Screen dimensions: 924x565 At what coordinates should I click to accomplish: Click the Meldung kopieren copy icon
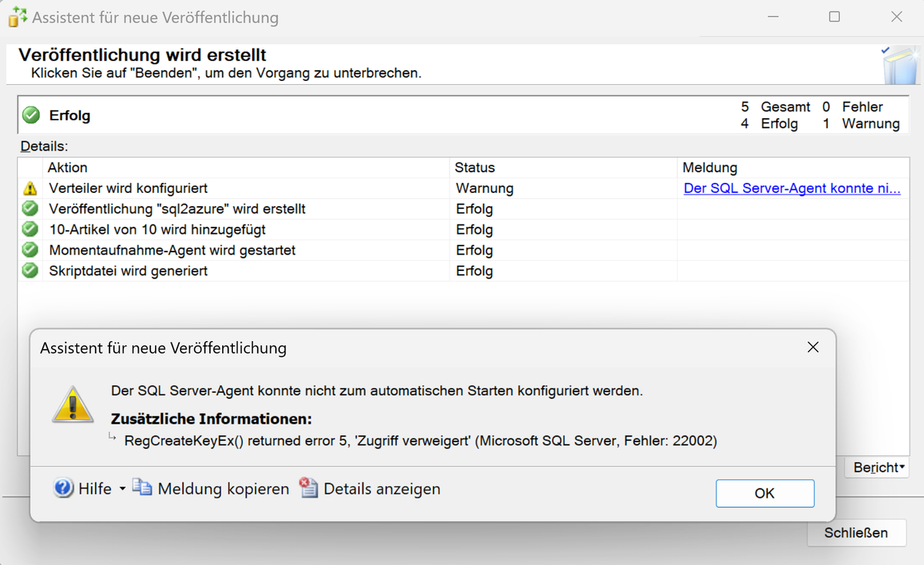[x=142, y=488]
